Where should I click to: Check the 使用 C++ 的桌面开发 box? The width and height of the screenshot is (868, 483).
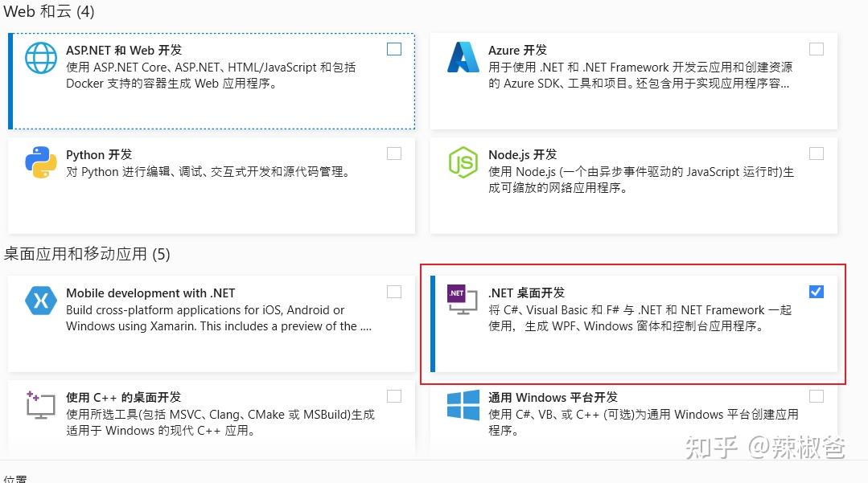pos(394,395)
